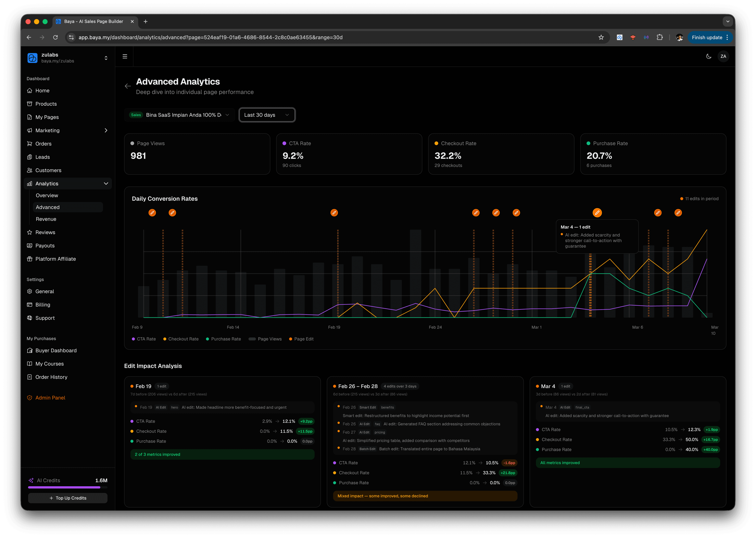Click the Mar 4 edit marker on the chart
Image resolution: width=756 pixels, height=538 pixels.
(597, 213)
